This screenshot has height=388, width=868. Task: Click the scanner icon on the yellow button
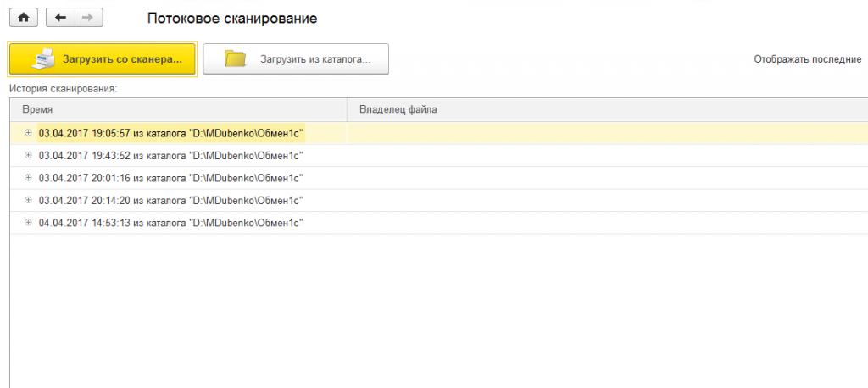point(43,59)
